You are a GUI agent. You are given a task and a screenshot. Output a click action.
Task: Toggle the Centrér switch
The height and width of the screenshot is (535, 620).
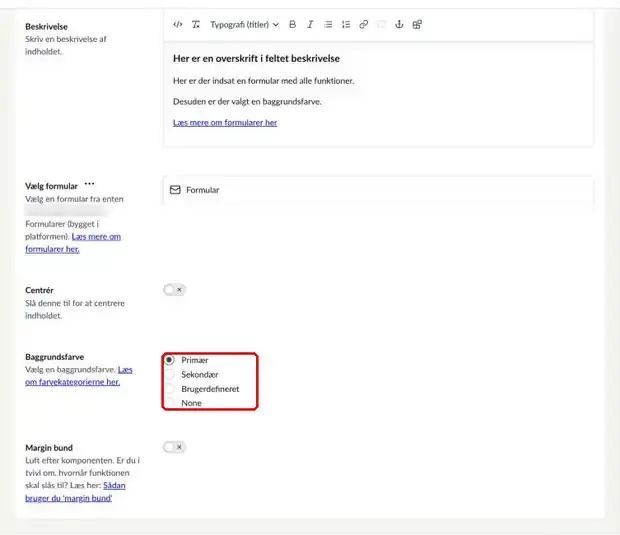(174, 290)
